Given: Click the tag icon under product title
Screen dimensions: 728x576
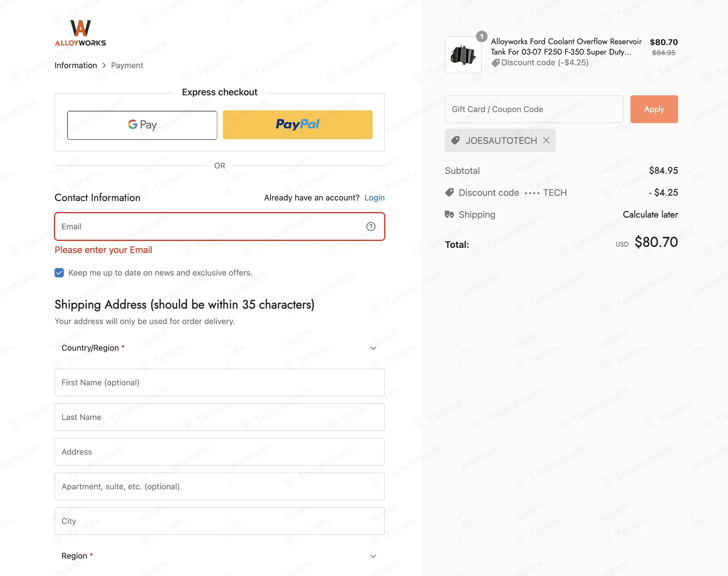Looking at the screenshot, I should pyautogui.click(x=495, y=63).
